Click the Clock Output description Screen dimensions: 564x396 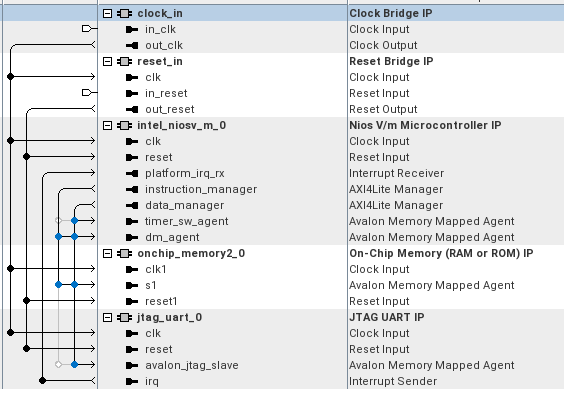pyautogui.click(x=383, y=45)
